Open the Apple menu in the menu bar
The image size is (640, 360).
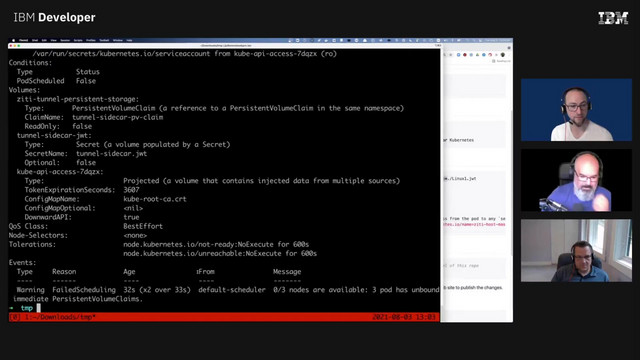coord(13,40)
